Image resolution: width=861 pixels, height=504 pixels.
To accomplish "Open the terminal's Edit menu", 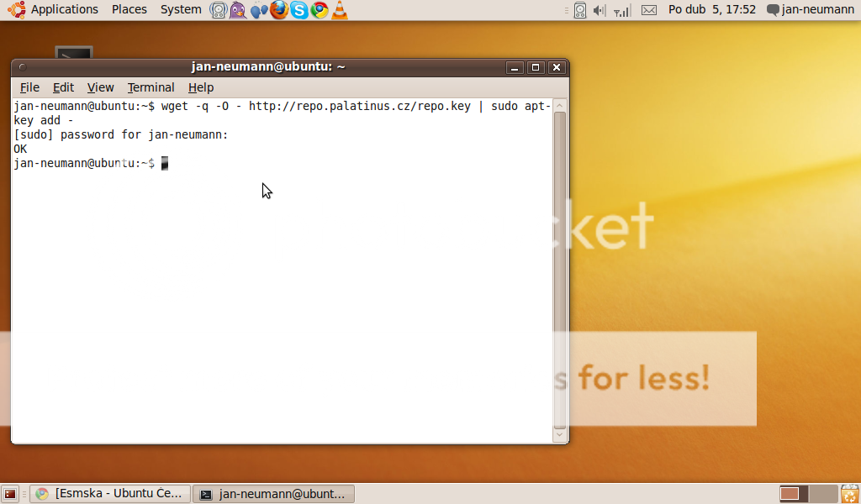I will (63, 87).
